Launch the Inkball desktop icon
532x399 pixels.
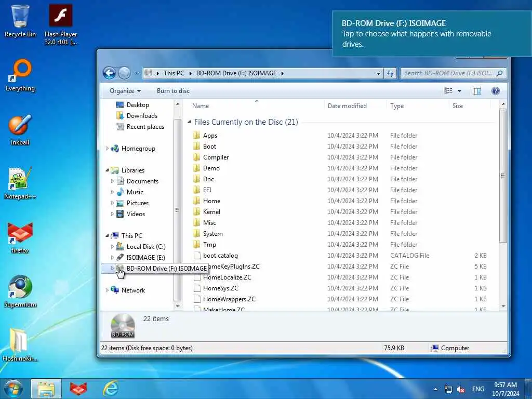[20, 129]
